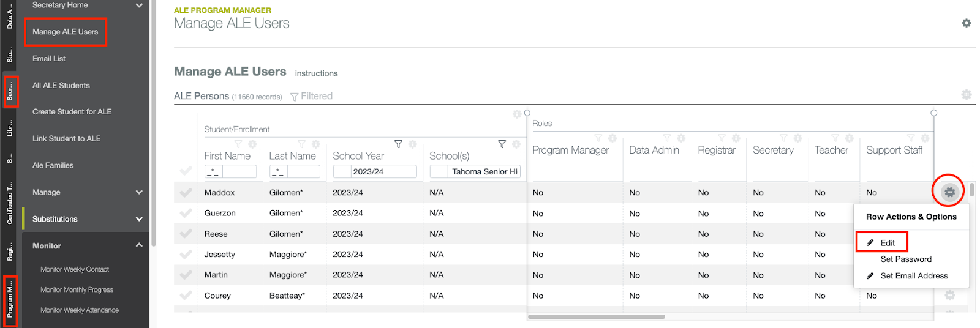Viewport: 980px width, 328px height.
Task: Go to All ALE Students page
Action: point(61,86)
